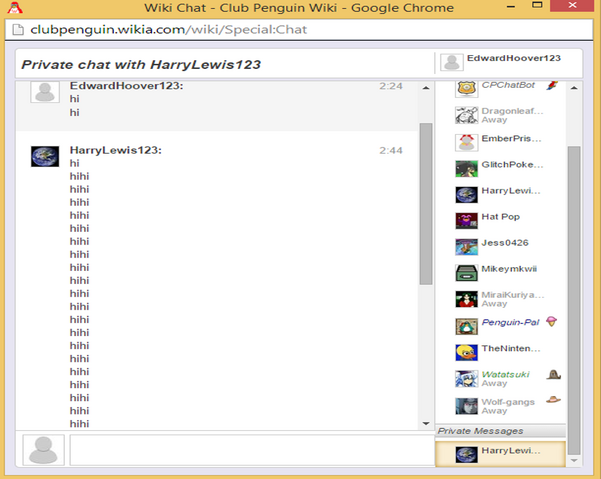
Task: Click the user list scrollbar thumb
Action: 574,300
